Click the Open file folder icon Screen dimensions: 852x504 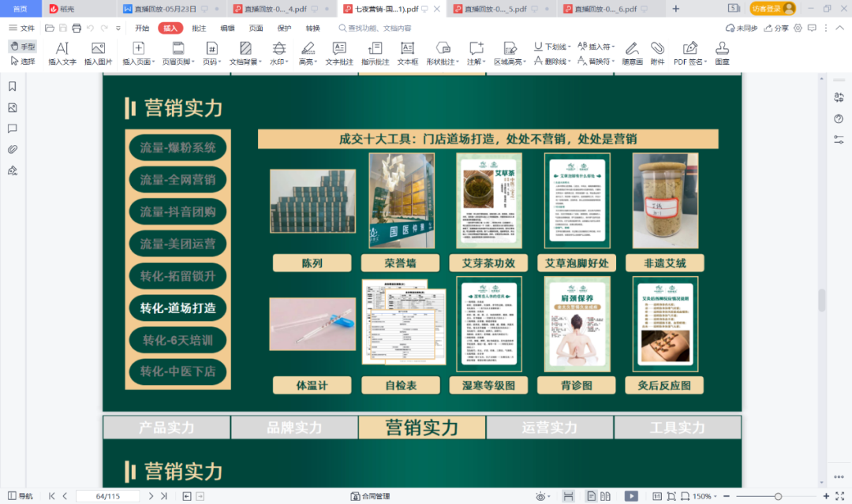(x=50, y=28)
